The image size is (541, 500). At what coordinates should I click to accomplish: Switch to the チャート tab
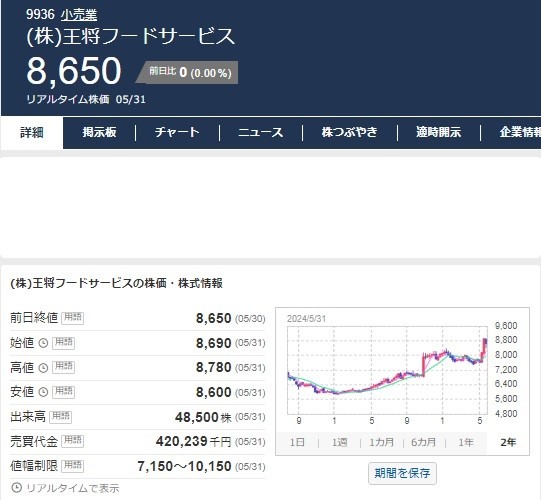(177, 132)
